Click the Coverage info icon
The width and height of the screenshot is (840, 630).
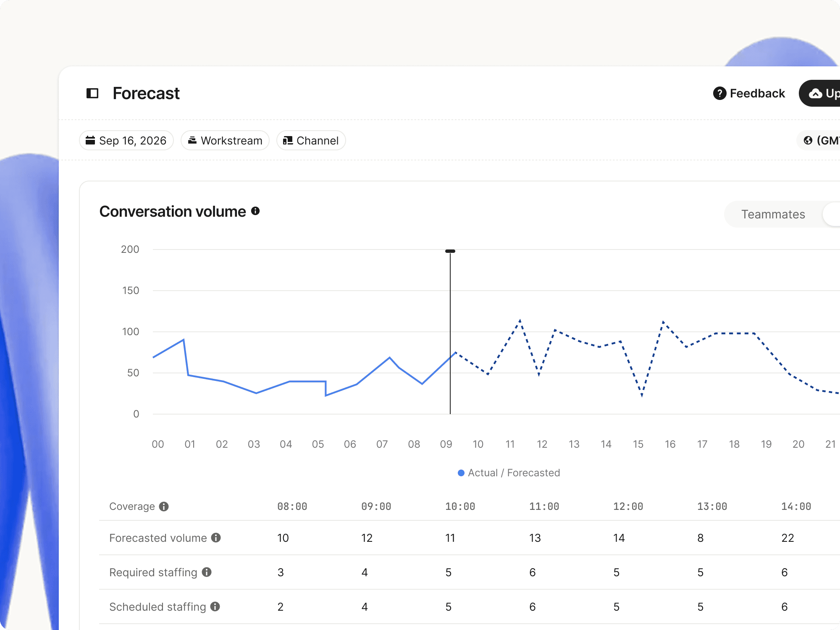coord(164,507)
